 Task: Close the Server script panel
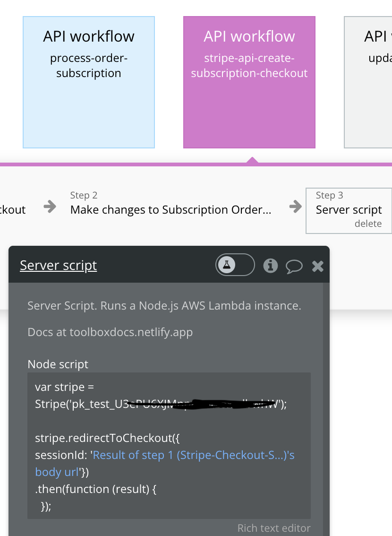(318, 266)
